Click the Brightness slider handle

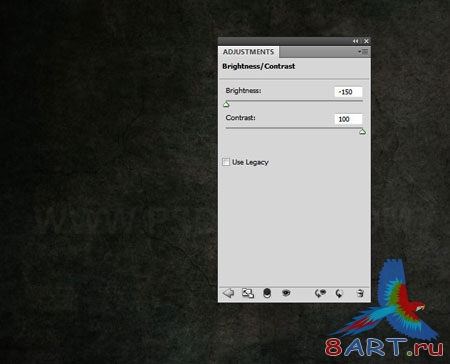(226, 105)
